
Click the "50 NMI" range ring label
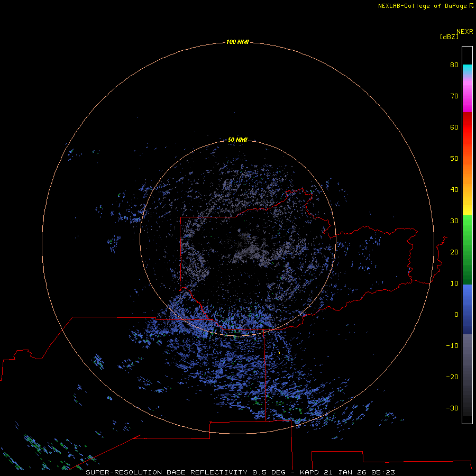(x=237, y=140)
